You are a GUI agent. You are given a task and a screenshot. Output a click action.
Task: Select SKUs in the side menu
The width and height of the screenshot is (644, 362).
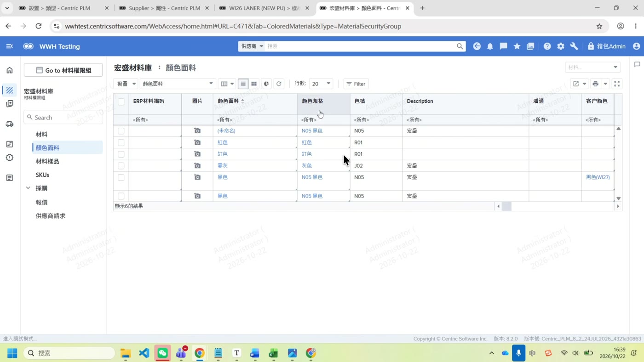coord(42,175)
